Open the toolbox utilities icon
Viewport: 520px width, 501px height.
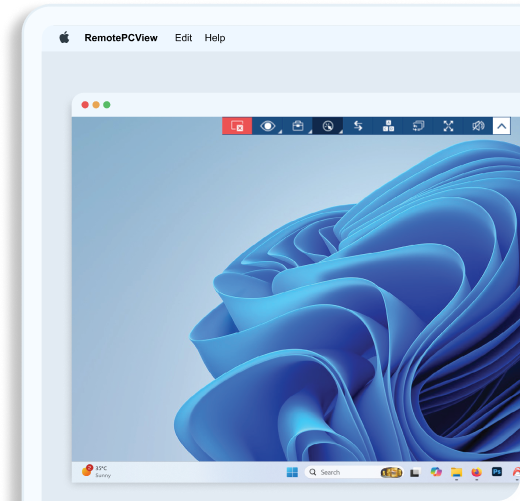point(297,126)
